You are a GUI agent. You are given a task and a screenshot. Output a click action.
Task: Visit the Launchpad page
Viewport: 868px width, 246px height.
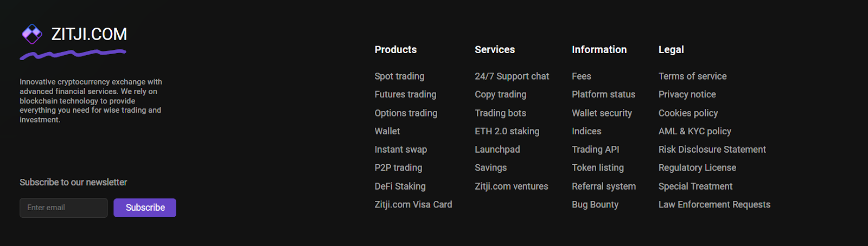(497, 150)
